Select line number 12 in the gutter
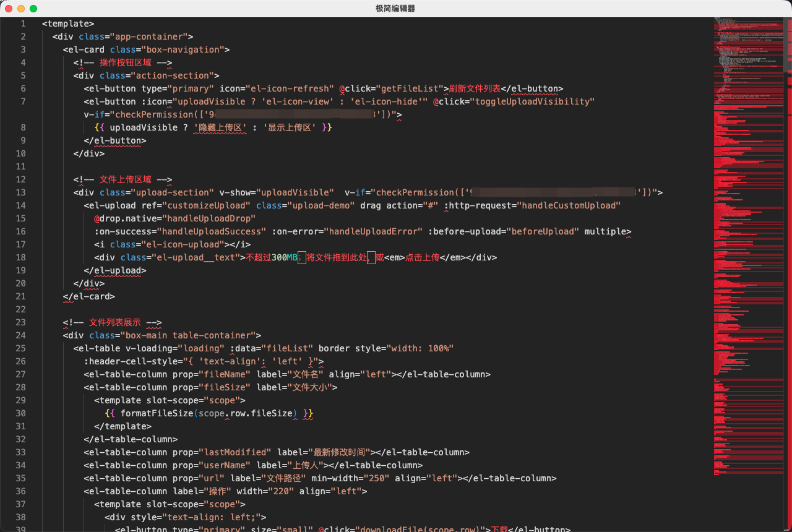 point(20,179)
